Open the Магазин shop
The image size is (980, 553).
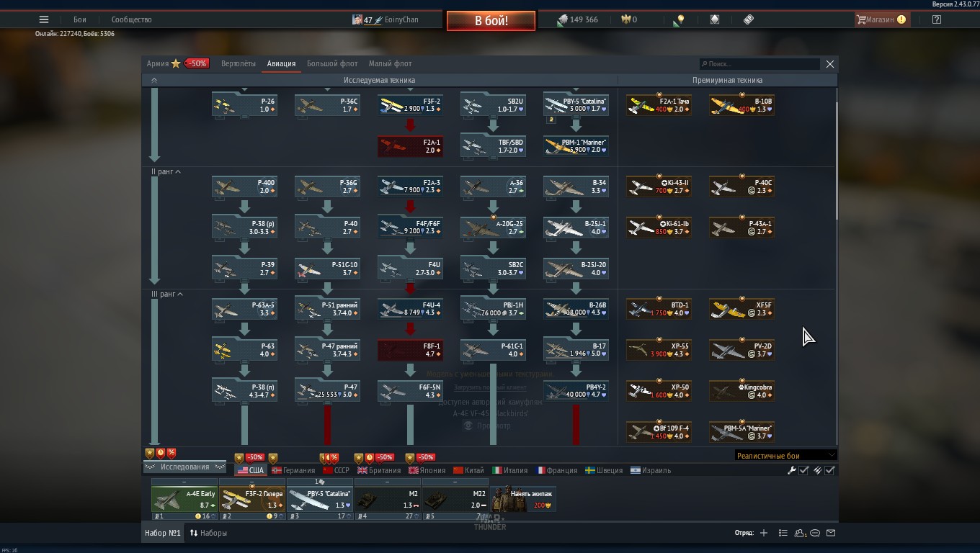(x=881, y=20)
